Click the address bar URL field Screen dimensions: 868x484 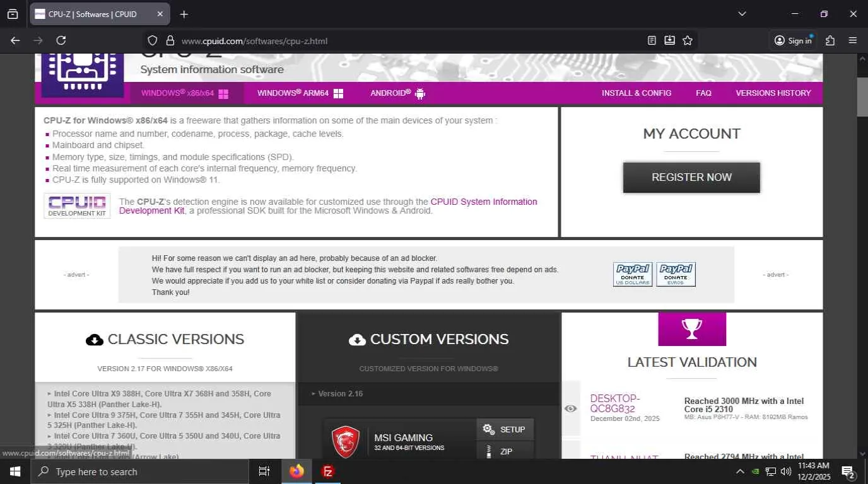point(410,40)
